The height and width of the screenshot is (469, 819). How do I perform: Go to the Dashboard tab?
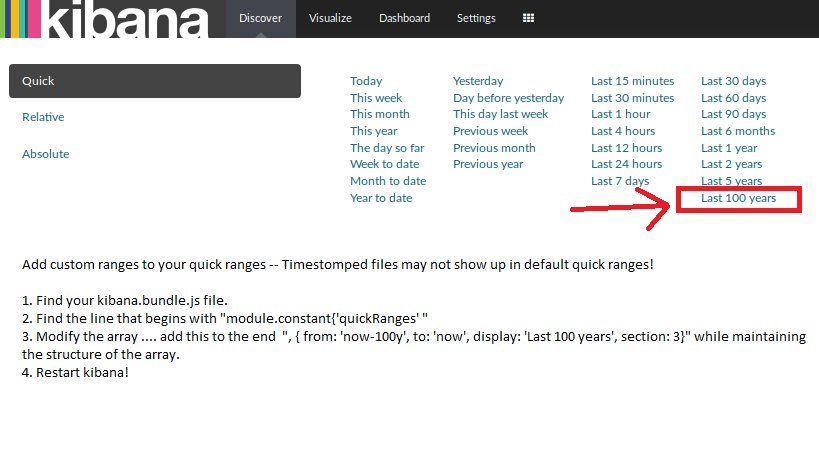[x=404, y=18]
